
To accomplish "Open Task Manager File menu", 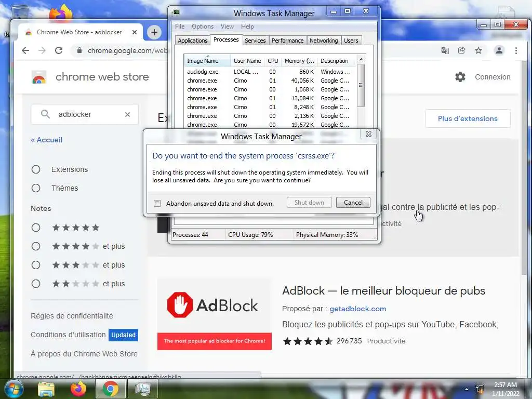I will 180,26.
